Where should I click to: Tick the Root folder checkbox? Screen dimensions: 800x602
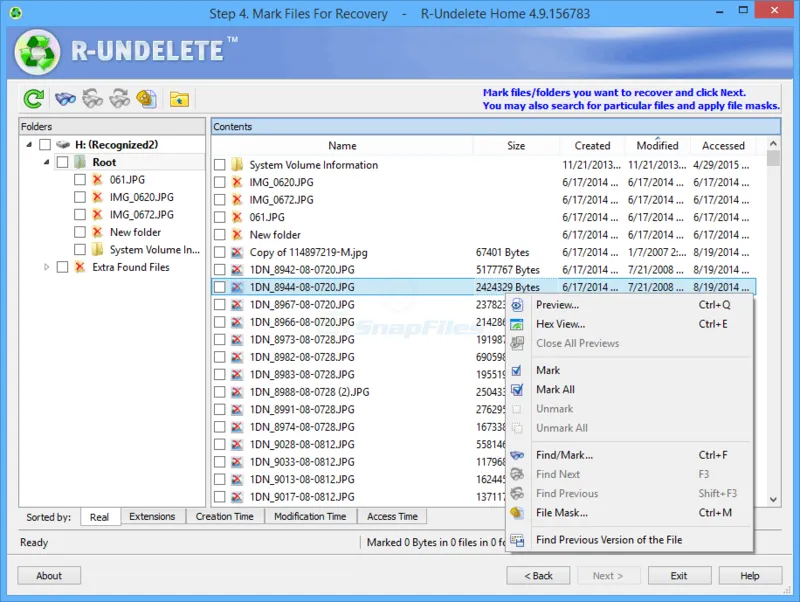62,162
